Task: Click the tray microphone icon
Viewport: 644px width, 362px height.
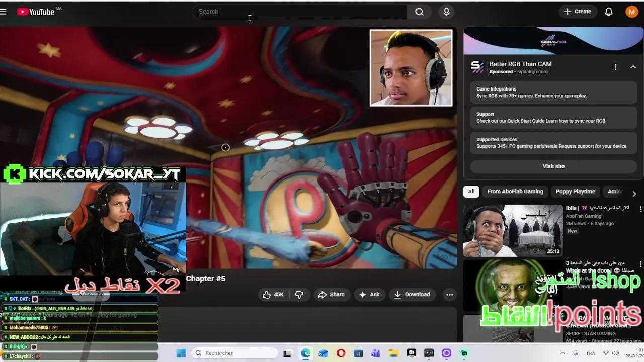Action: (576, 353)
